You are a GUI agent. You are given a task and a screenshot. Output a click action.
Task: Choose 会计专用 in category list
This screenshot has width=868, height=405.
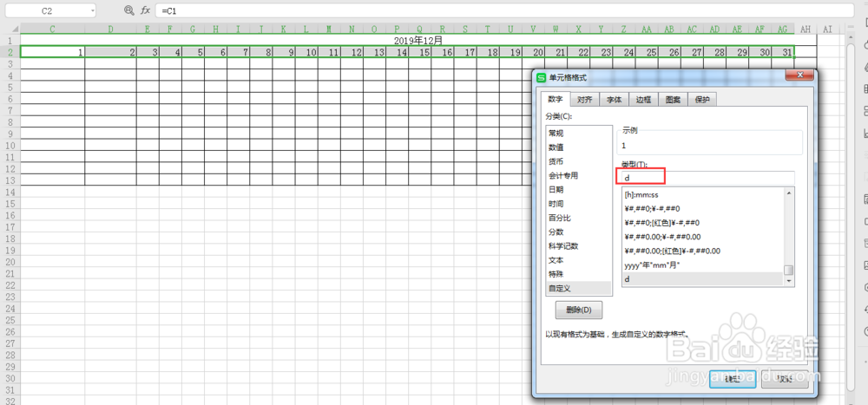point(578,175)
